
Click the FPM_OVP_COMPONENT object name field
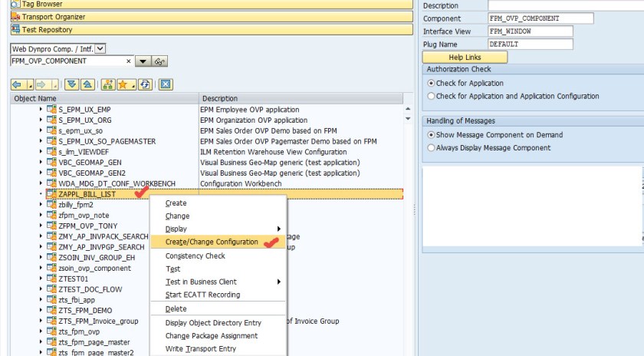point(72,61)
